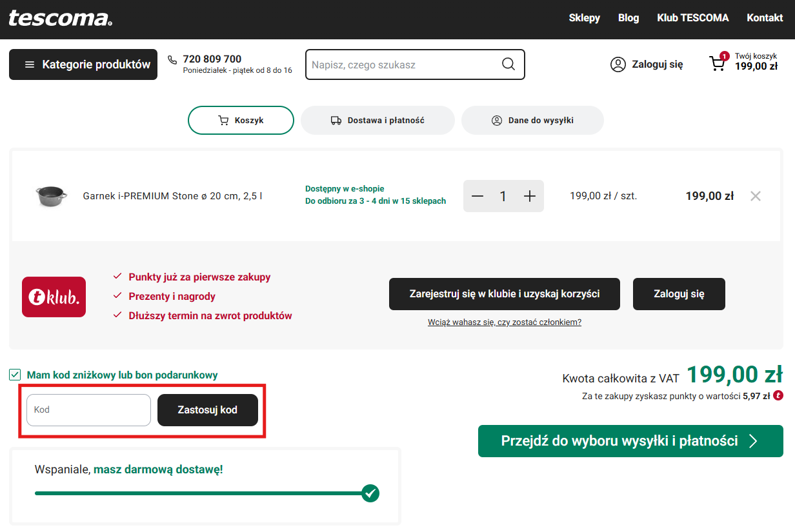Click the Kod discount input field

[x=88, y=410]
